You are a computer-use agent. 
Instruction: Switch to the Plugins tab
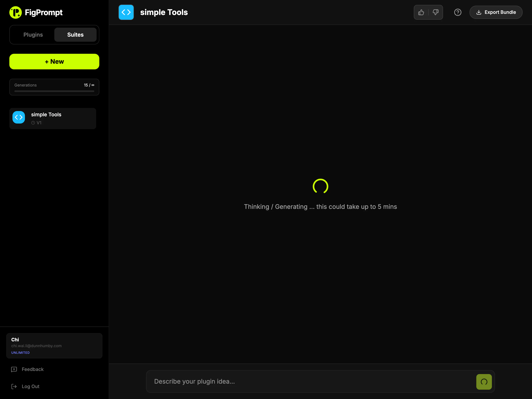click(33, 35)
